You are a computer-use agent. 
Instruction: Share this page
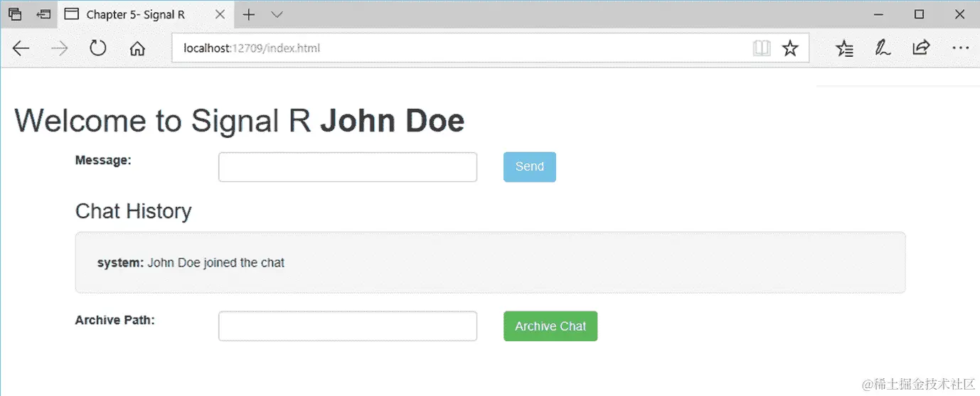921,48
